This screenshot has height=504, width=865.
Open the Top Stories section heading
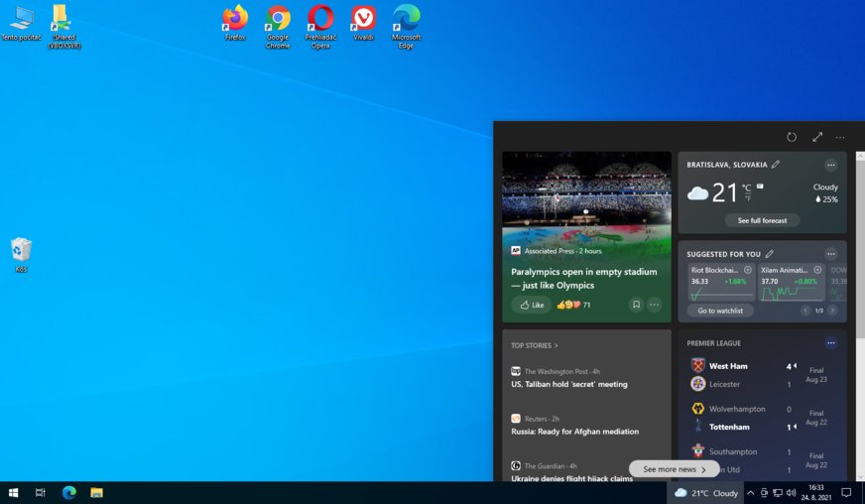[x=535, y=345]
